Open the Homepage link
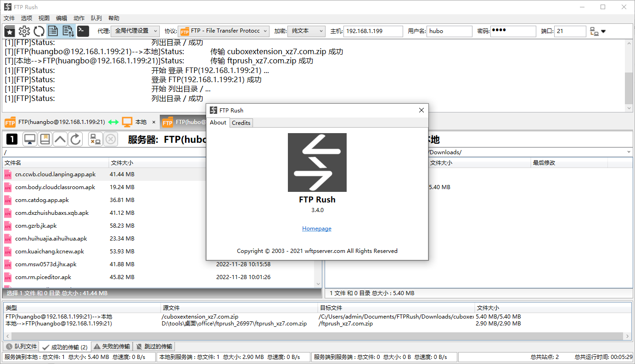This screenshot has width=635, height=364. [317, 229]
